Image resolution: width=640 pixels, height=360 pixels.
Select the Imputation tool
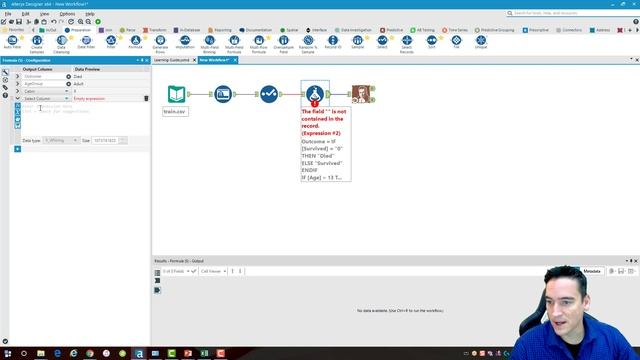click(185, 42)
